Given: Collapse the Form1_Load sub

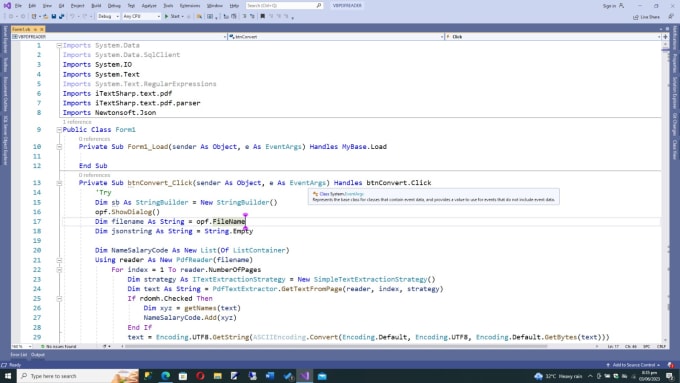Looking at the screenshot, I should click(59, 147).
